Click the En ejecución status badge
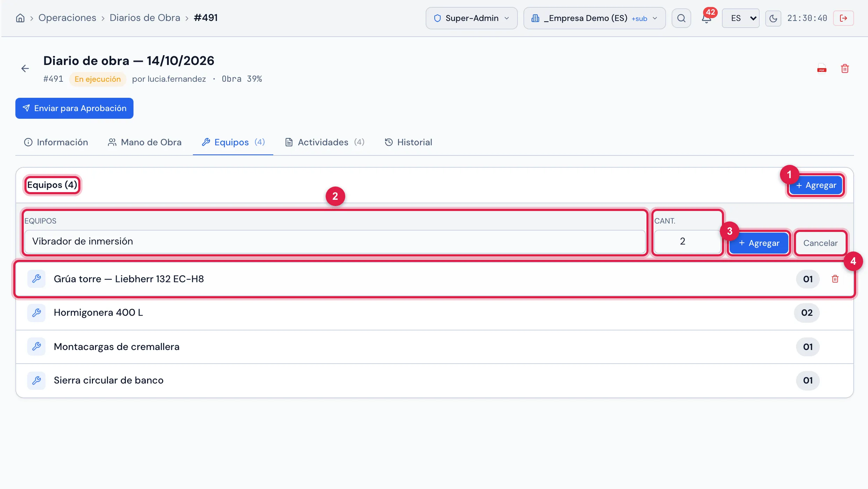868x489 pixels. click(x=98, y=79)
